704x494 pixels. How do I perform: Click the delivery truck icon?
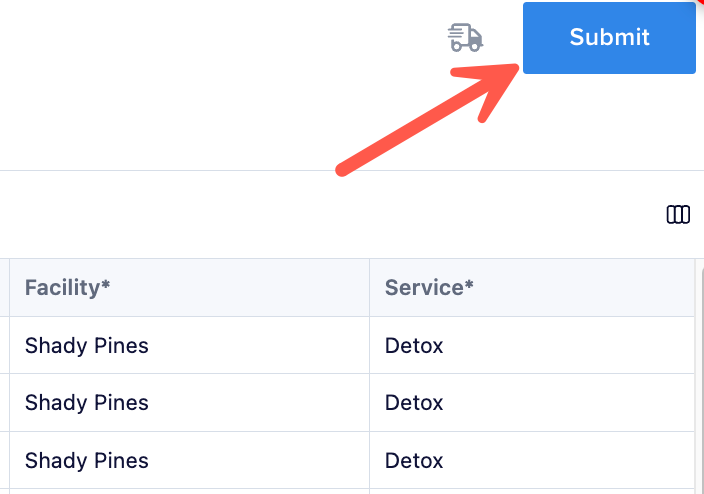465,38
